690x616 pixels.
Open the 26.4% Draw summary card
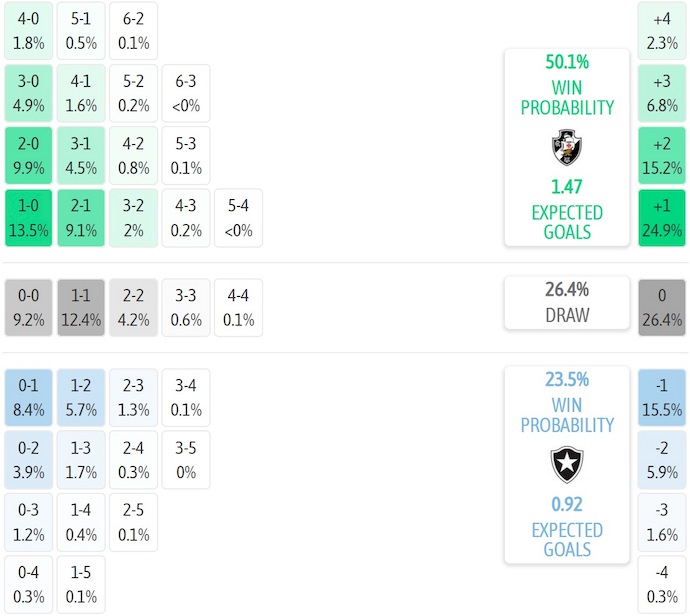[x=566, y=303]
